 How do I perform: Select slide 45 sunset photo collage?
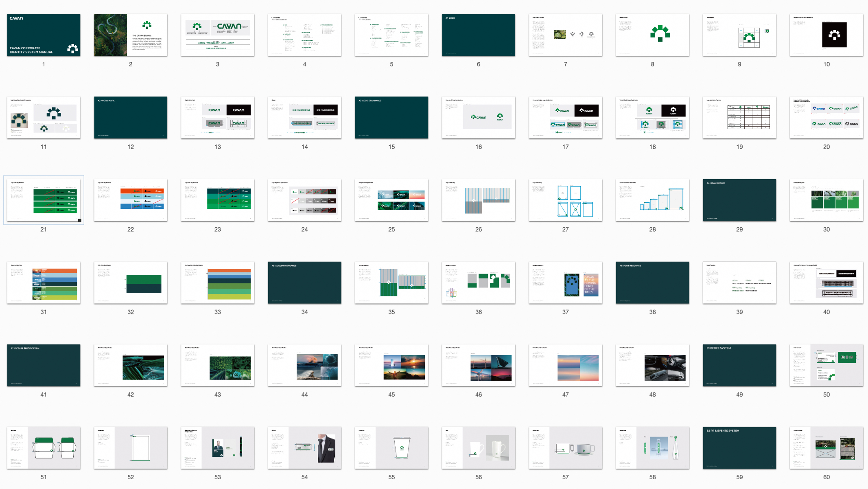(x=391, y=366)
